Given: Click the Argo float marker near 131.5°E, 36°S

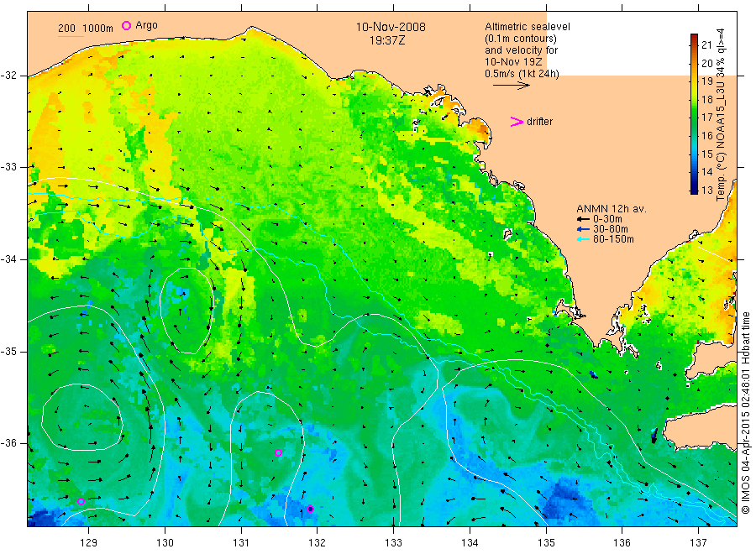Looking at the screenshot, I should 278,452.
